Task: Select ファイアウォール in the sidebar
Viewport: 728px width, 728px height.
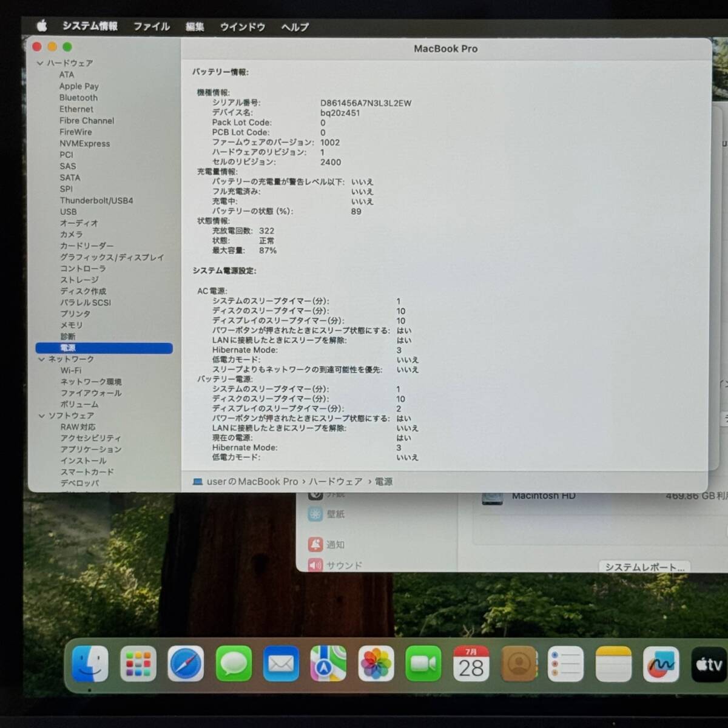Action: [x=91, y=393]
